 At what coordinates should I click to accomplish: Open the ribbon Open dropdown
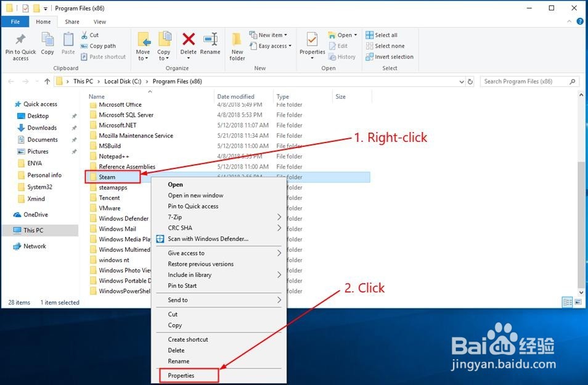point(343,35)
